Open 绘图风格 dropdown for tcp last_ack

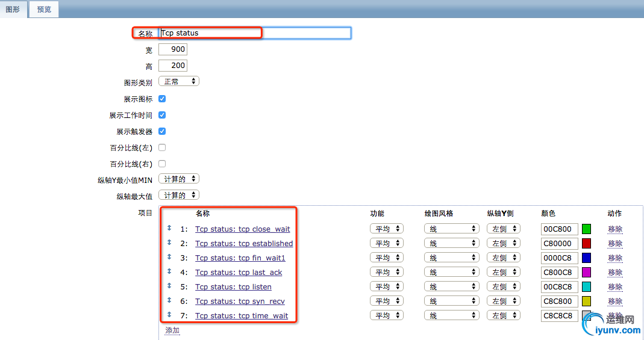pos(451,272)
